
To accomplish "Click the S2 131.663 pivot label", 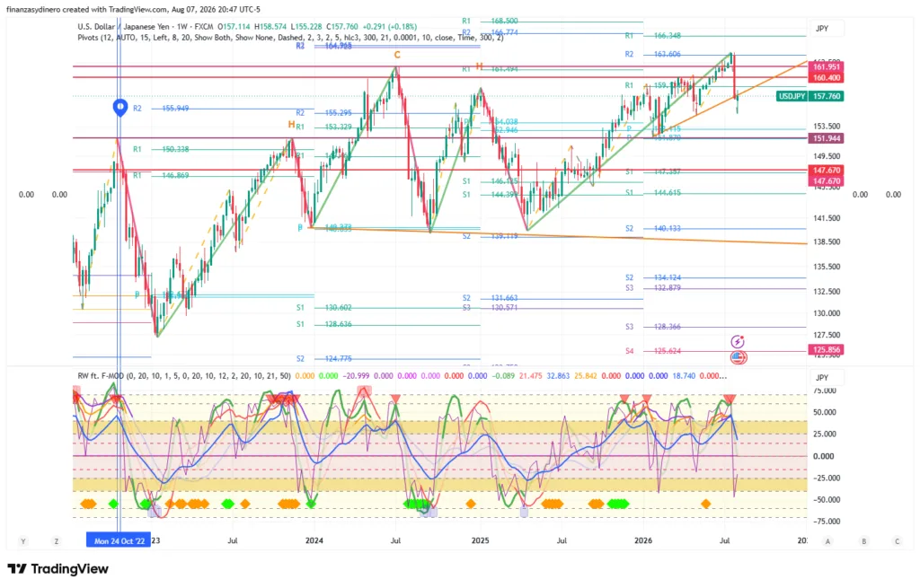I will click(490, 298).
